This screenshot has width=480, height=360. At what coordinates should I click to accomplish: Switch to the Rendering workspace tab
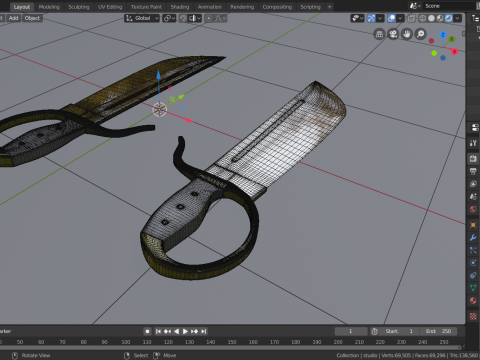pos(242,7)
